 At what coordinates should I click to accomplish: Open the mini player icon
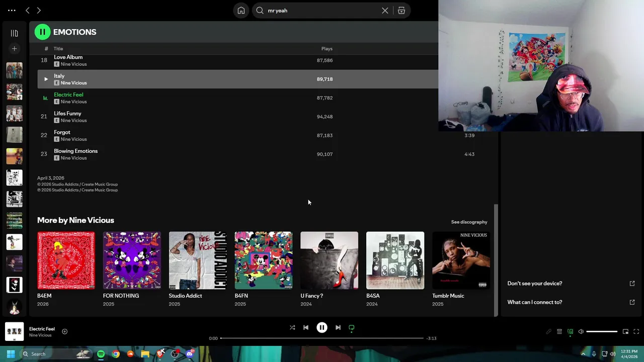pyautogui.click(x=625, y=332)
